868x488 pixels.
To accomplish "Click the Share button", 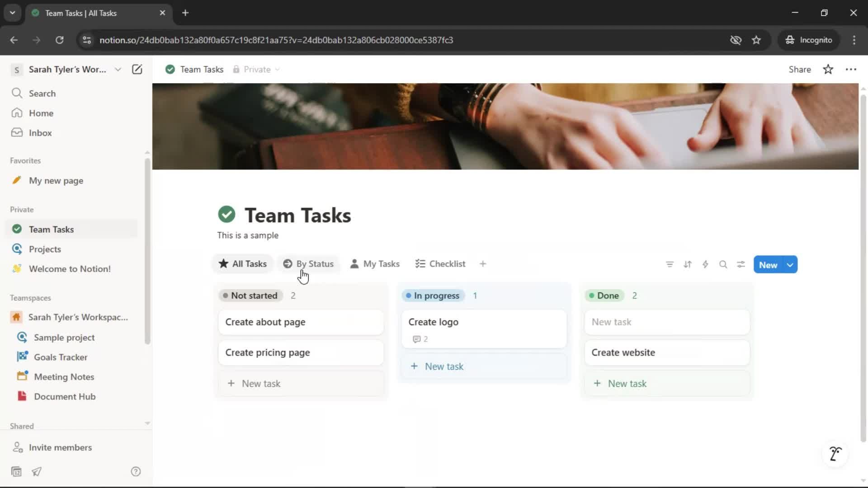I will click(x=800, y=69).
